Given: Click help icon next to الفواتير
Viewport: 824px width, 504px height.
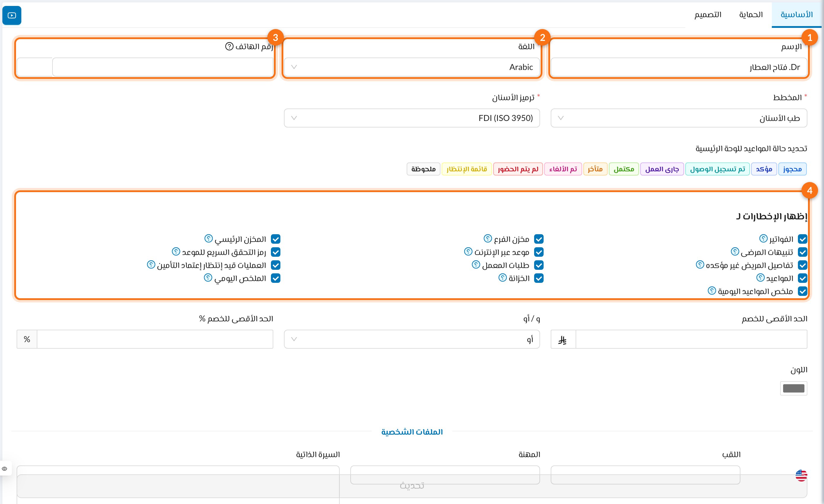Looking at the screenshot, I should pos(763,238).
